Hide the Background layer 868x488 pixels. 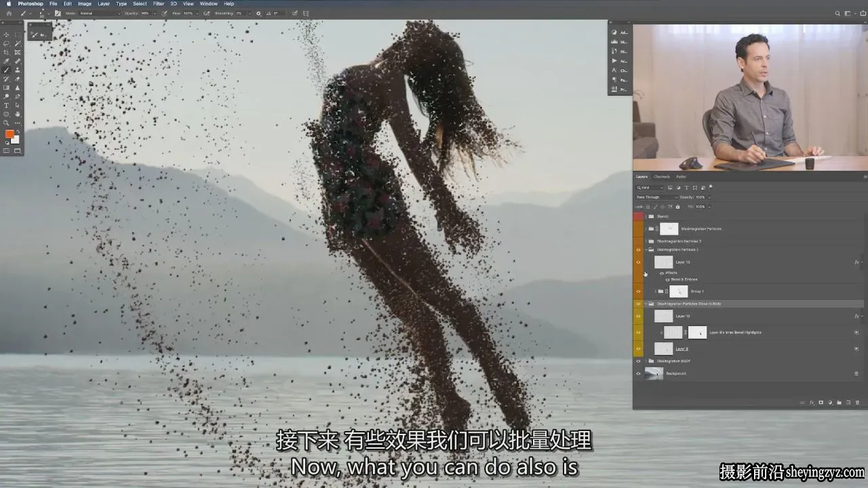point(638,373)
